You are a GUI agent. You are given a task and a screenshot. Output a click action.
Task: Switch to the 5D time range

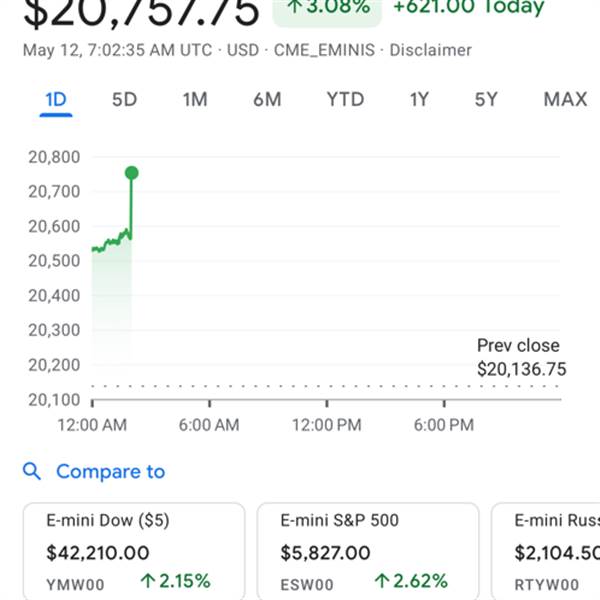click(124, 100)
